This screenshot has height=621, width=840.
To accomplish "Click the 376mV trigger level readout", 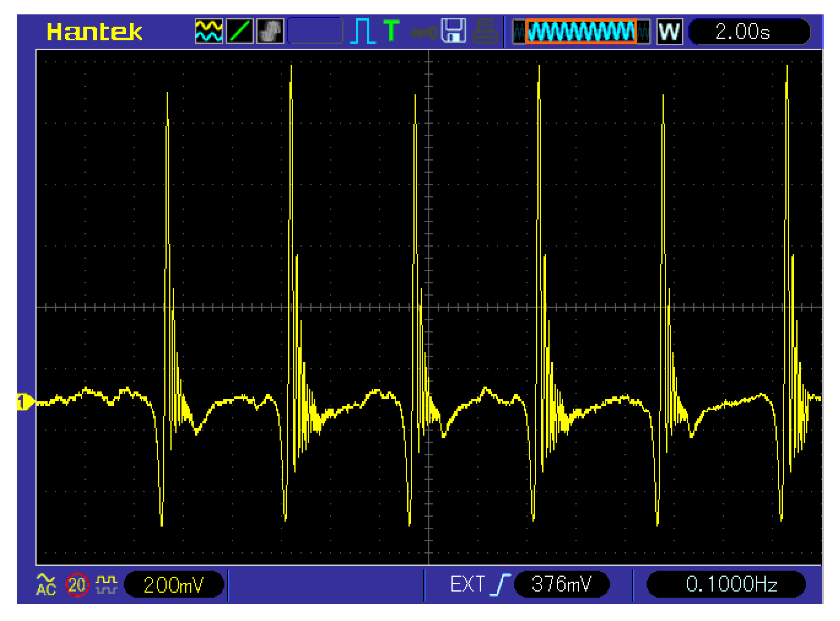I will pyautogui.click(x=562, y=584).
